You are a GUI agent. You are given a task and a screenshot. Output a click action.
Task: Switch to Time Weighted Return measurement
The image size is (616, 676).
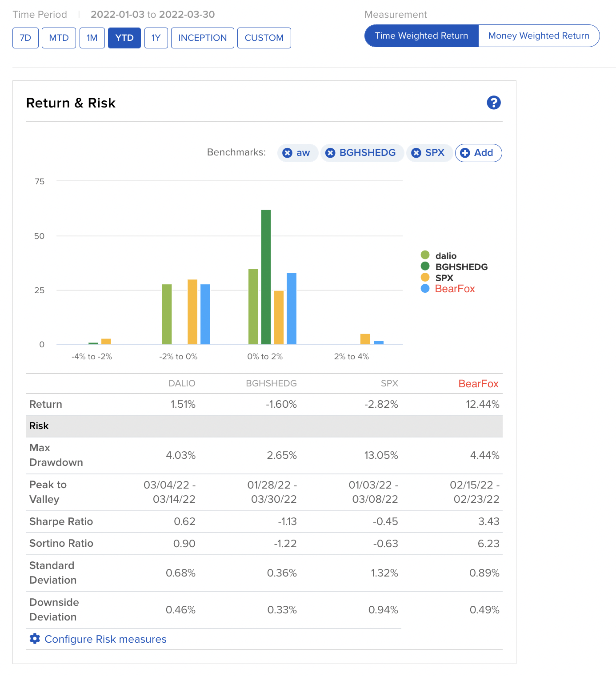coord(421,36)
